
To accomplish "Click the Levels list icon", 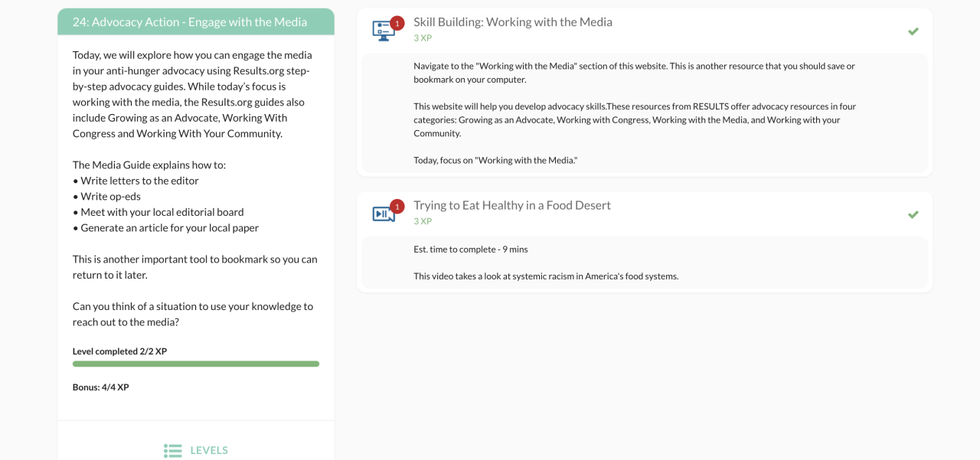I will 173,450.
